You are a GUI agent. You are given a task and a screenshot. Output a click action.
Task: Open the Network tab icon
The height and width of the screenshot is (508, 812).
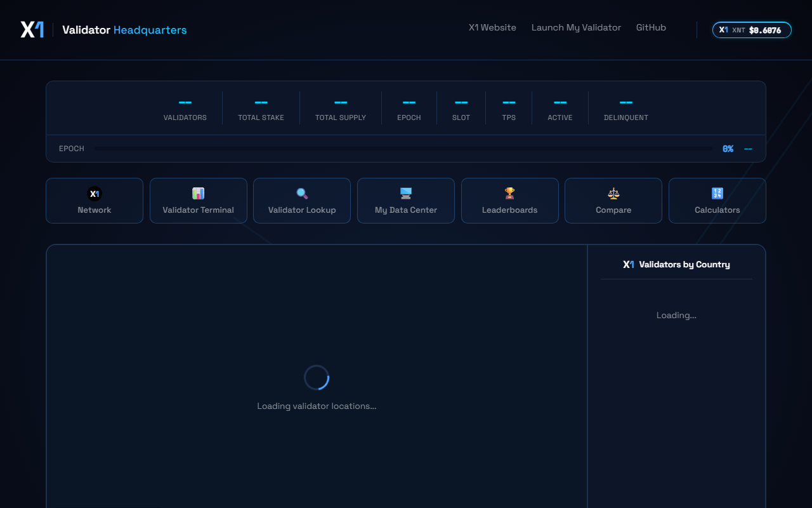(95, 194)
